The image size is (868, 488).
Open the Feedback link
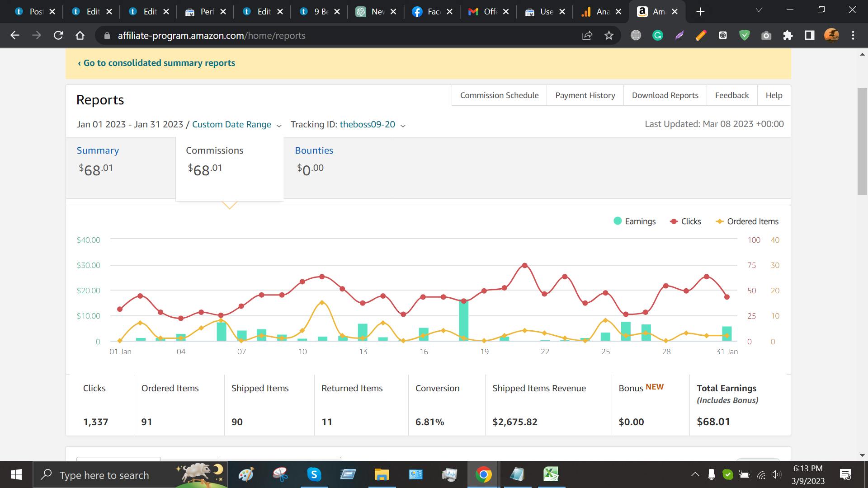[732, 95]
